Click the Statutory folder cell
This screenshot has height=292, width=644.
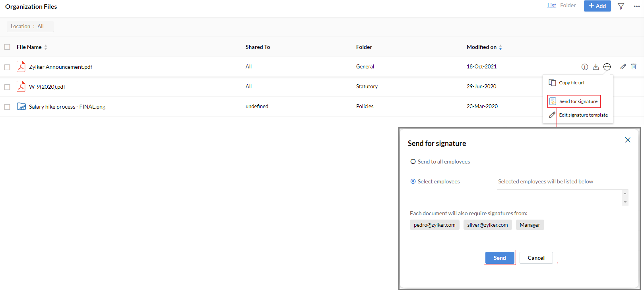click(x=367, y=86)
